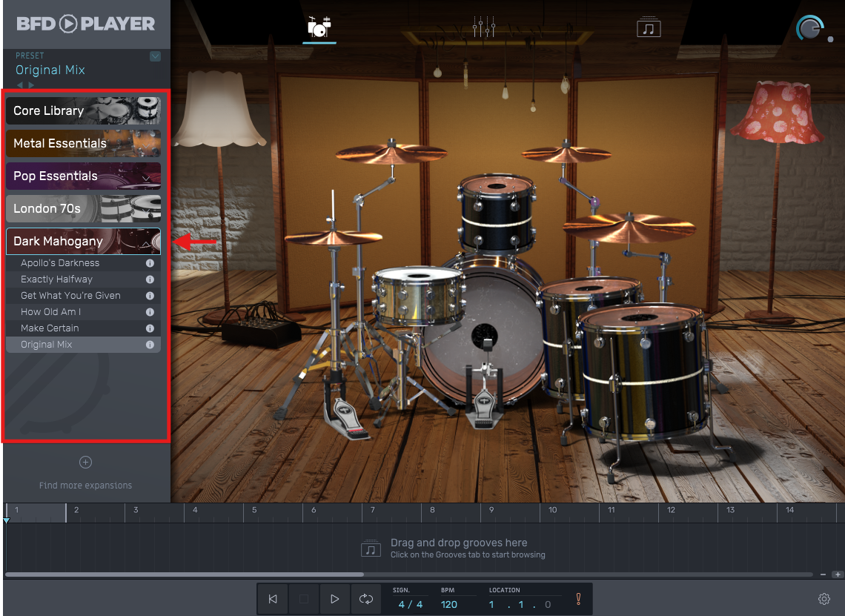Screen dimensions: 845x616
Task: Select the next preset arrow
Action: (x=31, y=85)
